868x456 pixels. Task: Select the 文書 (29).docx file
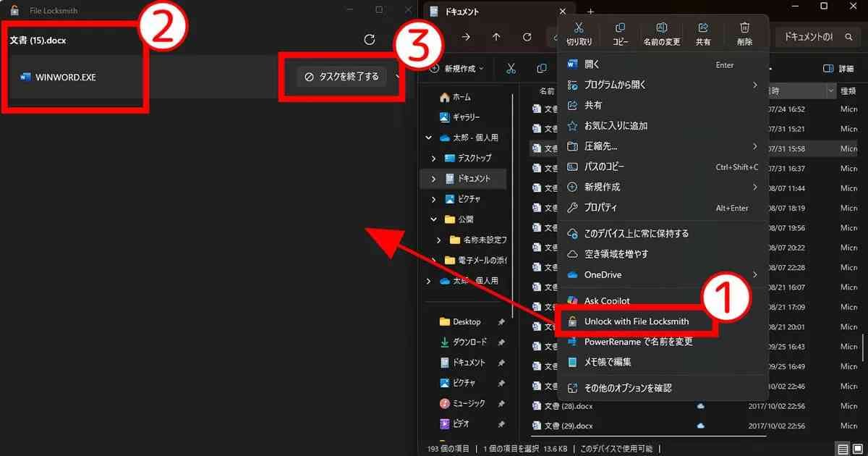pos(569,426)
